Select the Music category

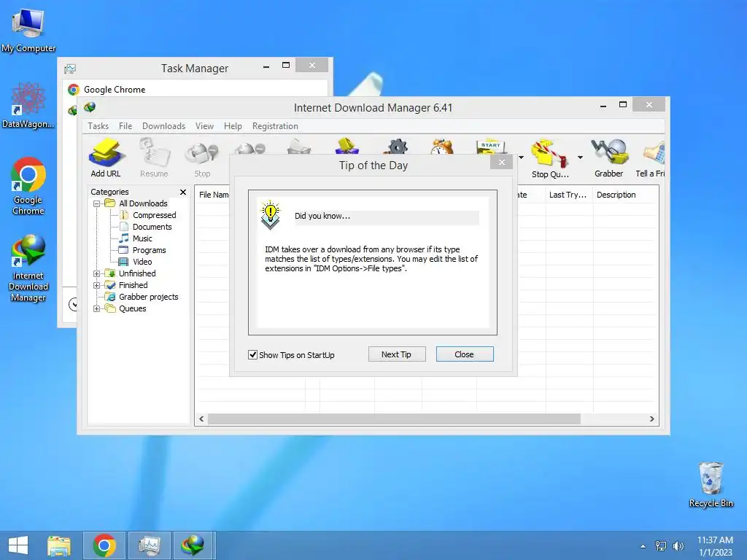click(x=142, y=238)
